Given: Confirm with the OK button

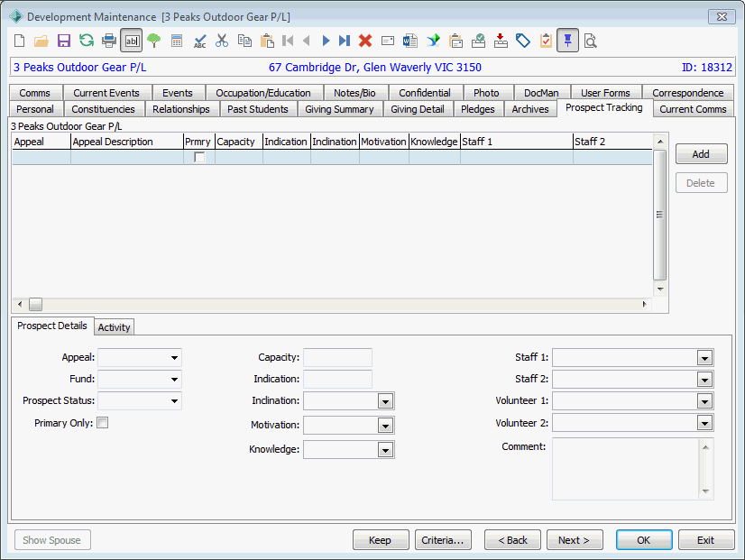Looking at the screenshot, I should (644, 540).
